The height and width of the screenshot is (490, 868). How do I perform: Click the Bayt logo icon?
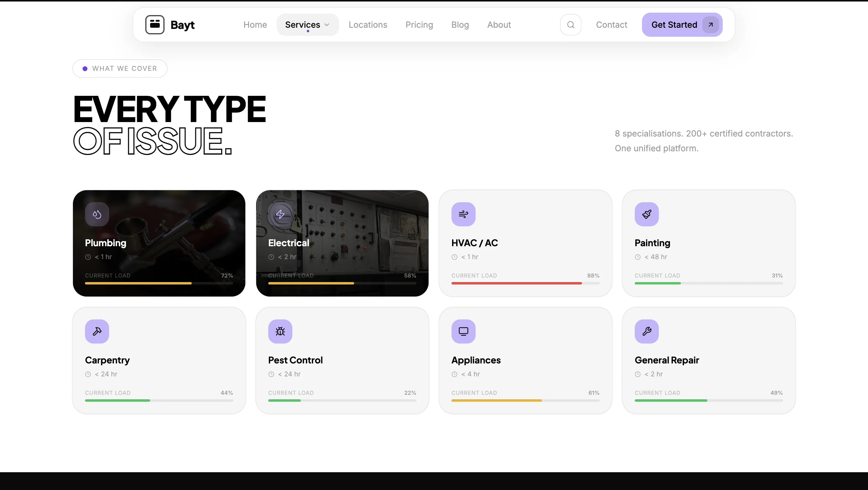click(154, 24)
